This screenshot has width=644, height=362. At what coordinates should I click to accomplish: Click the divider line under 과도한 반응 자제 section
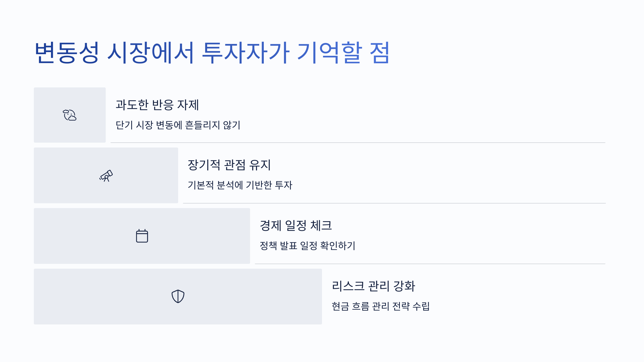pos(358,143)
